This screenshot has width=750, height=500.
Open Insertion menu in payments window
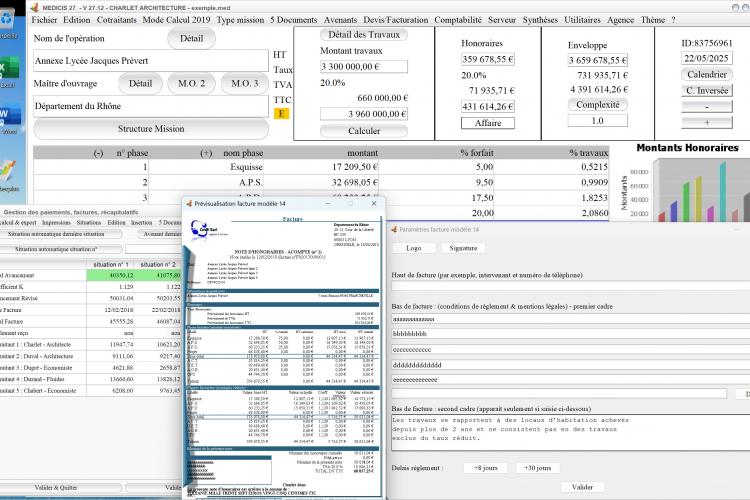142,222
